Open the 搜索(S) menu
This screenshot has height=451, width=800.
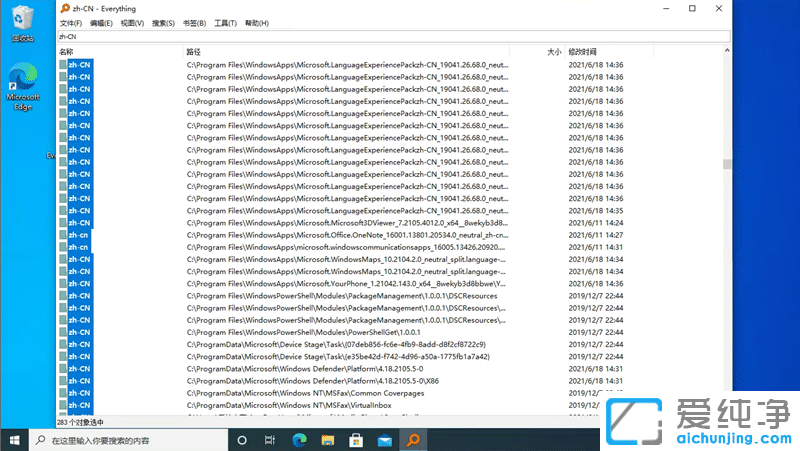[163, 23]
